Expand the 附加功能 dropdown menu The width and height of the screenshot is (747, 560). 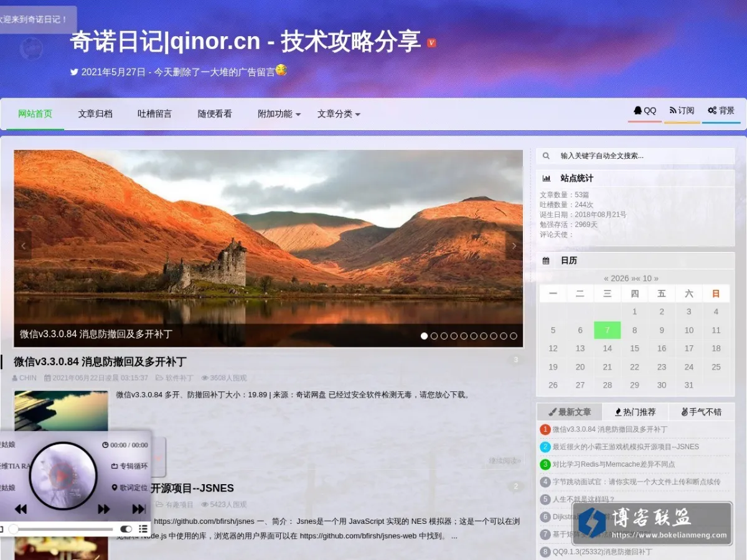point(280,114)
